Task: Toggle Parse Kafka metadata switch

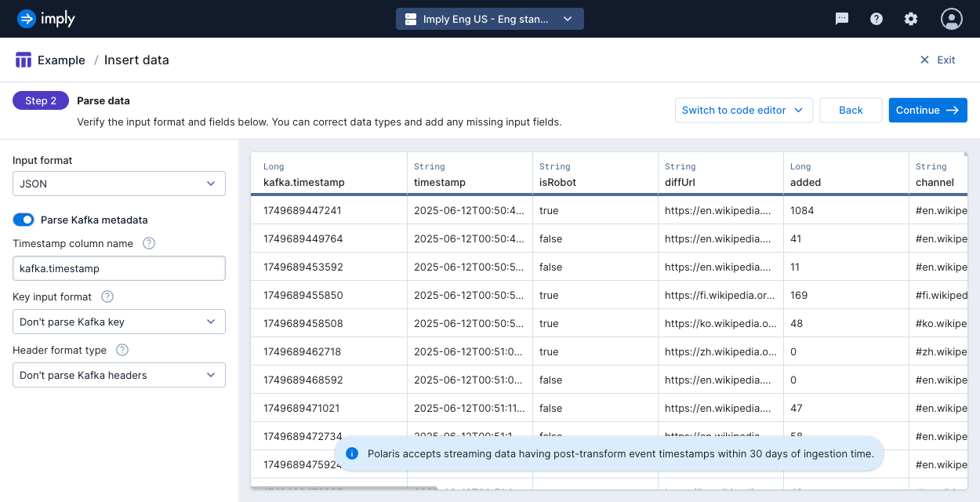Action: (24, 220)
